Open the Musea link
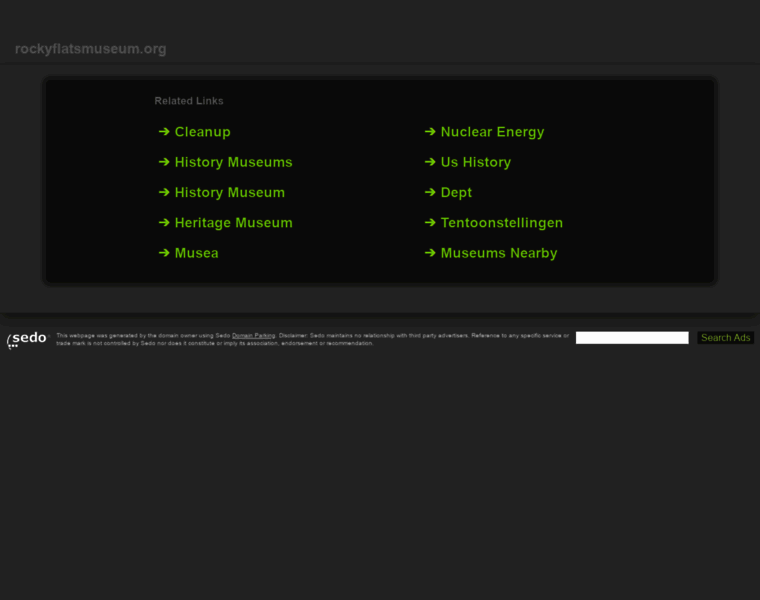 [196, 253]
